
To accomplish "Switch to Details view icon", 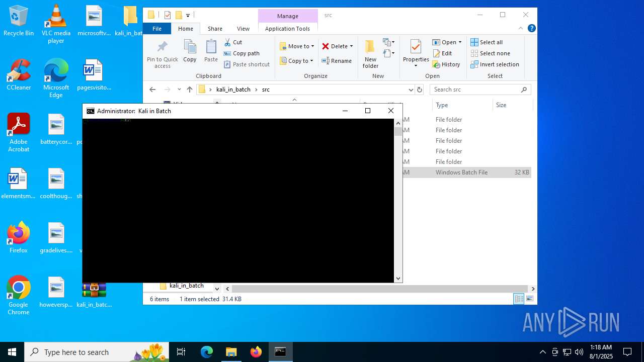I will pos(519,299).
